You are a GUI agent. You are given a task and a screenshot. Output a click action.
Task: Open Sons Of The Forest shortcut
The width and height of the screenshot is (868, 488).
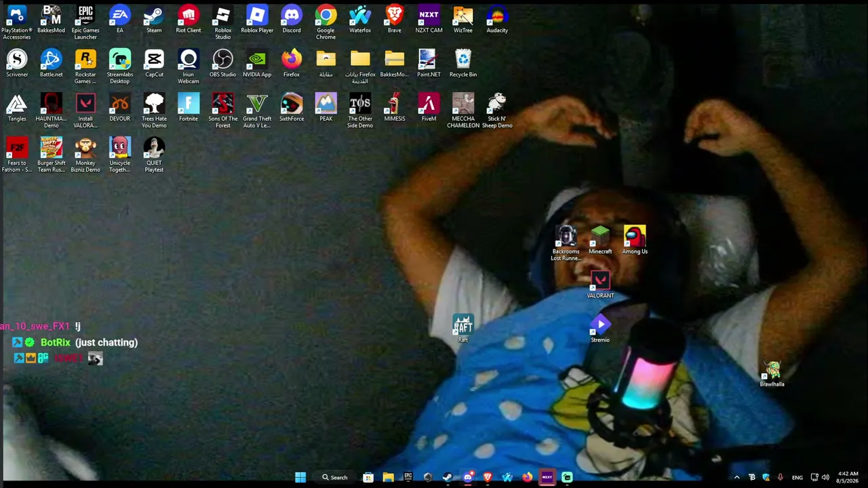pos(223,110)
